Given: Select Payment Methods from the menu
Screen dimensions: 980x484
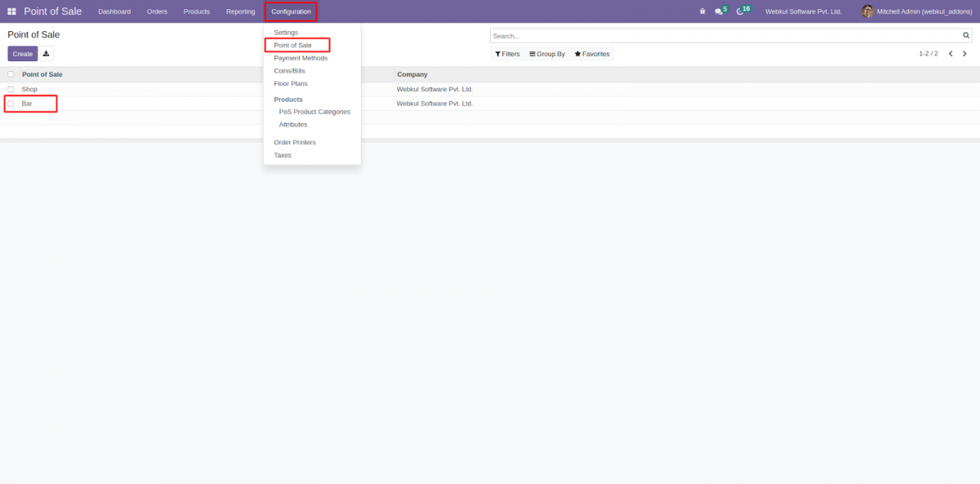Looking at the screenshot, I should pyautogui.click(x=302, y=58).
